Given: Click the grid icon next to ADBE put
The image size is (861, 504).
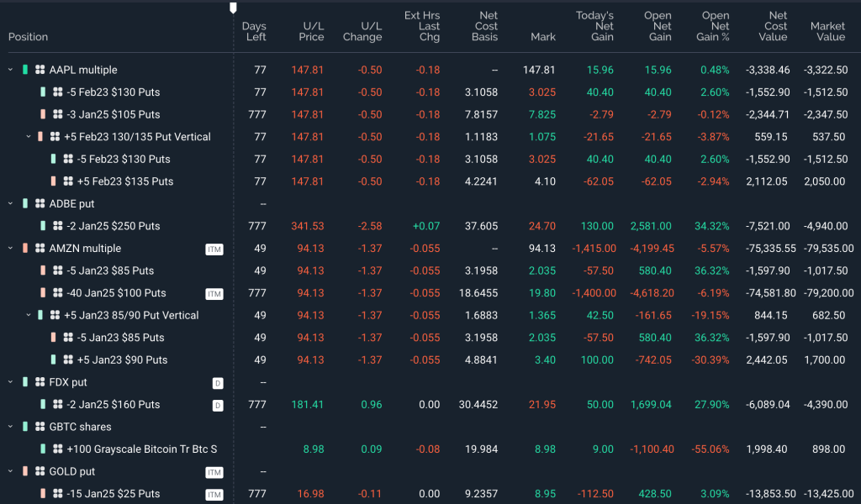Looking at the screenshot, I should (40, 203).
